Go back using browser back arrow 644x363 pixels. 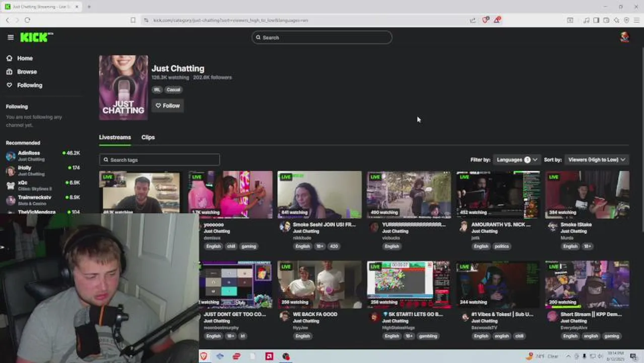(x=8, y=20)
